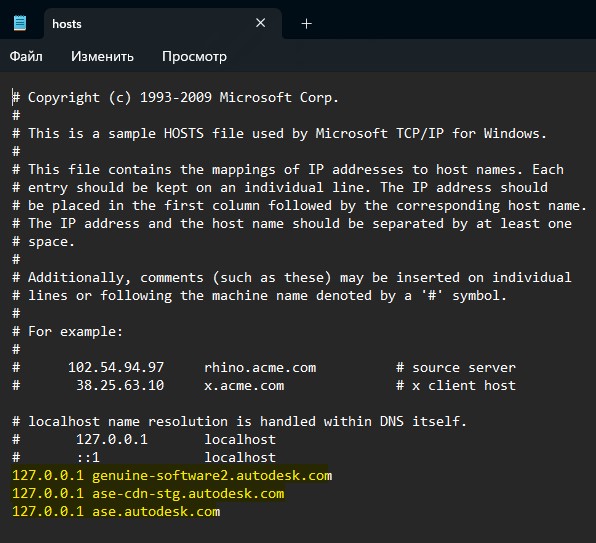Viewport: 596px width, 543px height.
Task: Place cursor in the Copyright Microsoft Corp line
Action: click(x=175, y=98)
